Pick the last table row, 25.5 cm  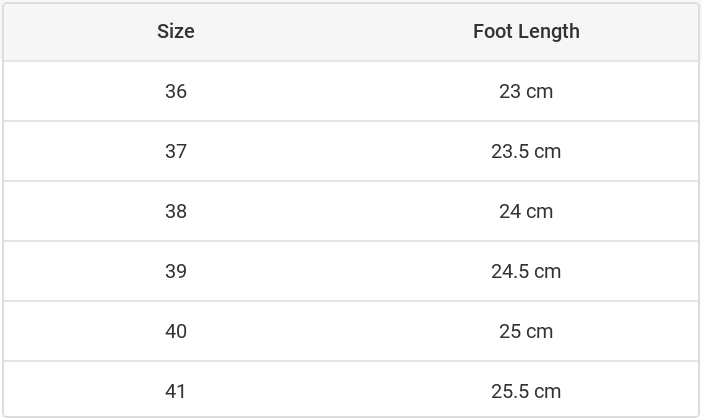coord(350,391)
